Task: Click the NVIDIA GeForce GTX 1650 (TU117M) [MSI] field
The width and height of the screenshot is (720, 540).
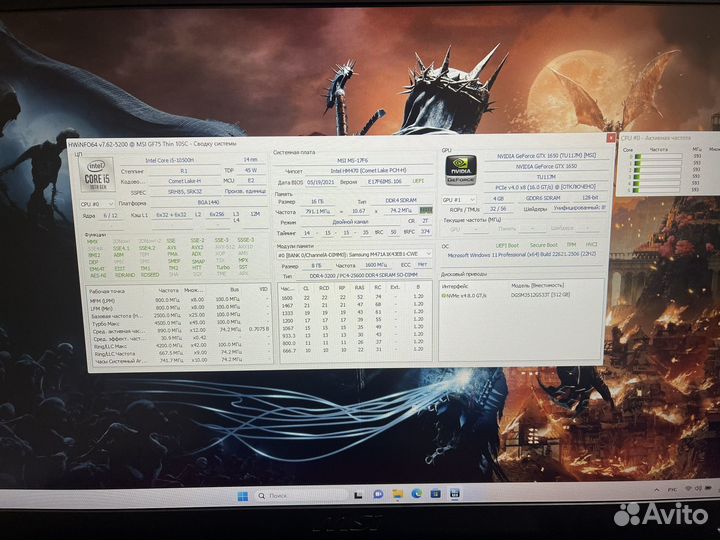Action: pos(546,156)
